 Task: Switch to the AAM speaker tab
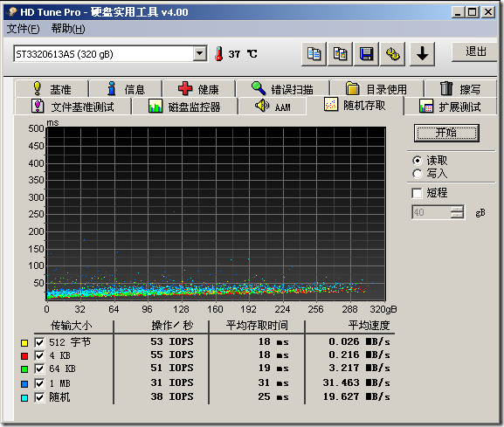tap(273, 106)
